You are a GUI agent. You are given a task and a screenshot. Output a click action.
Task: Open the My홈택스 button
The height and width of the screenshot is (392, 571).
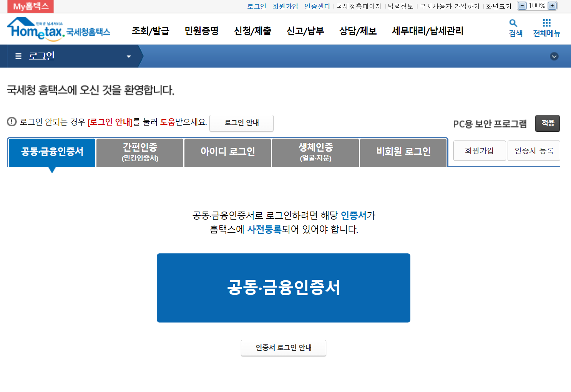coord(30,7)
